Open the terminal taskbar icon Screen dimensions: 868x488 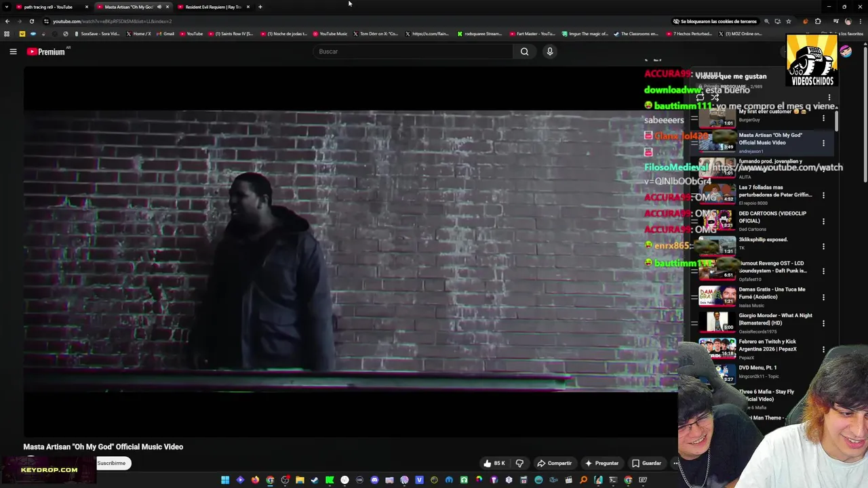coord(613,480)
